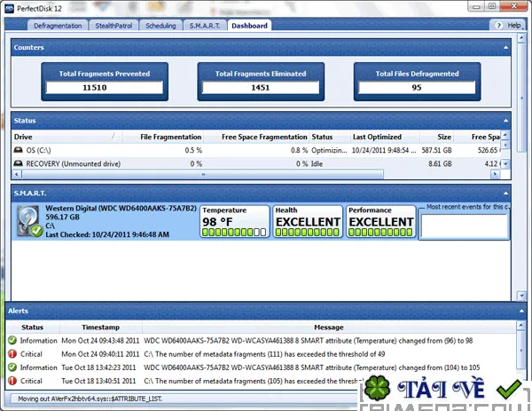This screenshot has height=411, width=532.
Task: Sort alerts by Status column header
Action: tap(33, 328)
